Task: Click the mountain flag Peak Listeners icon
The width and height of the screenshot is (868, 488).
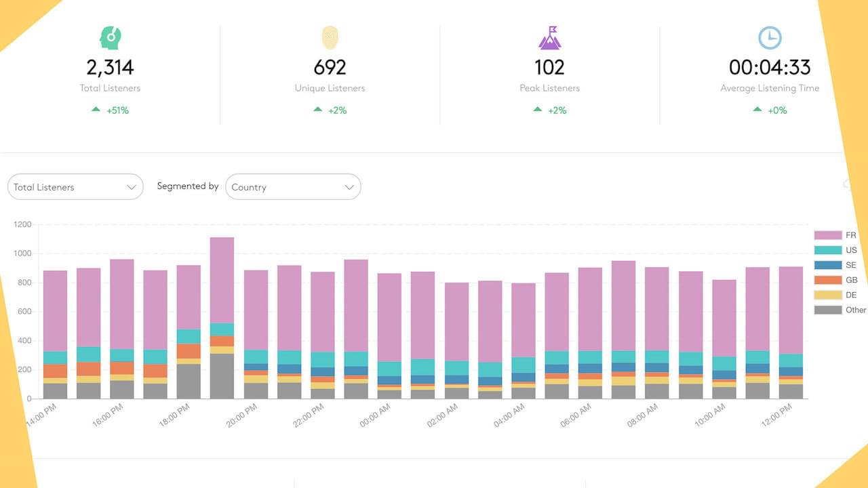Action: pyautogui.click(x=550, y=38)
